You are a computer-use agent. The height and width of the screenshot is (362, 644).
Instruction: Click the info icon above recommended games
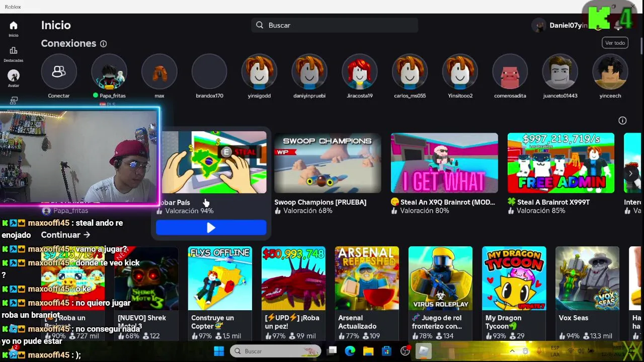pos(622,121)
